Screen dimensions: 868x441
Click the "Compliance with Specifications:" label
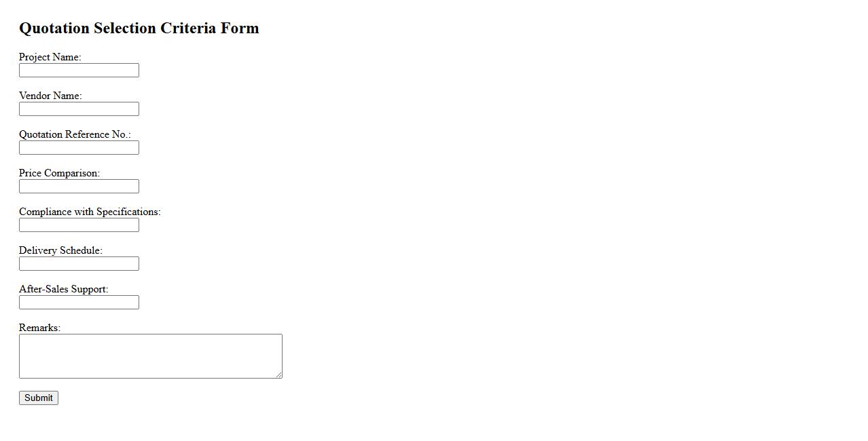pyautogui.click(x=90, y=212)
